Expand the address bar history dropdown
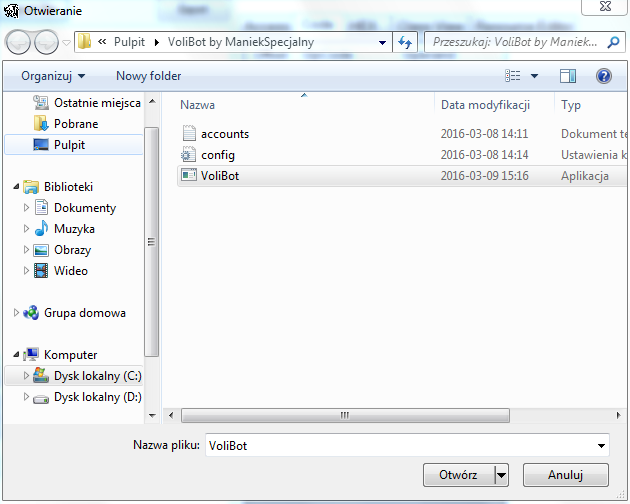 pos(382,42)
